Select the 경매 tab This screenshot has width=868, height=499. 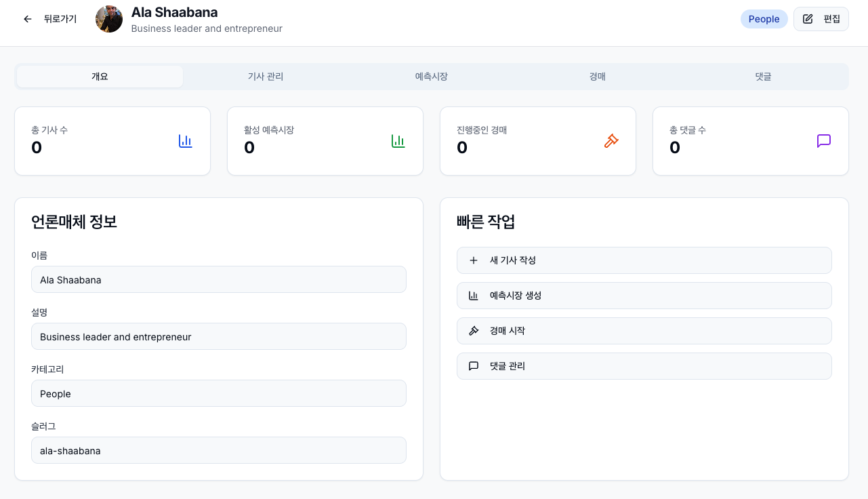click(597, 77)
